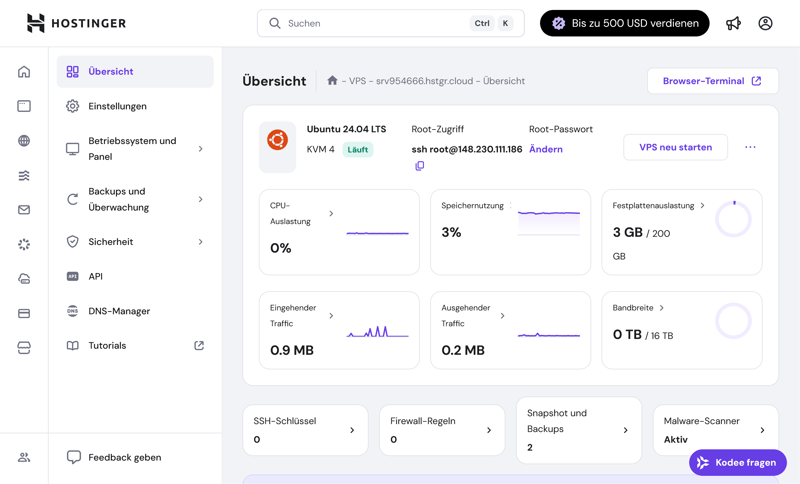This screenshot has height=484, width=800.
Task: Open CPU-Auslastung details chevron
Action: tap(331, 213)
